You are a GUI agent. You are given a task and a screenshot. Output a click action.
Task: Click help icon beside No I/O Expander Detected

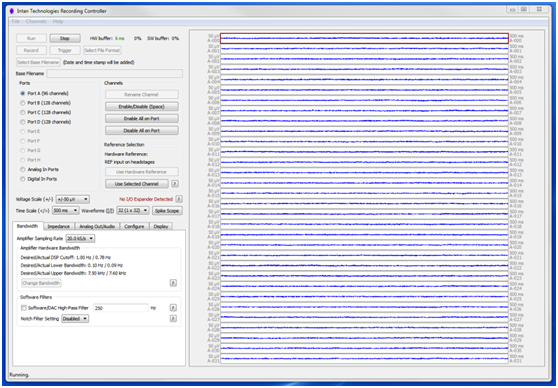179,199
